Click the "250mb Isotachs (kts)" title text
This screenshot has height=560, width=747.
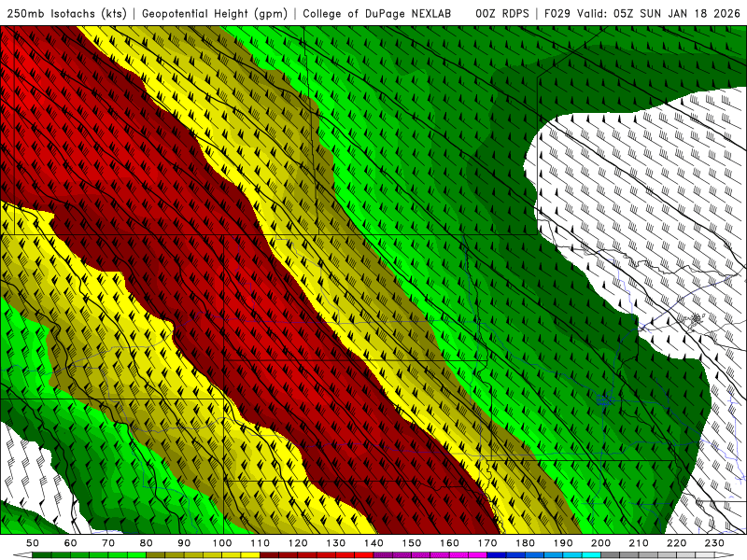[x=66, y=14]
